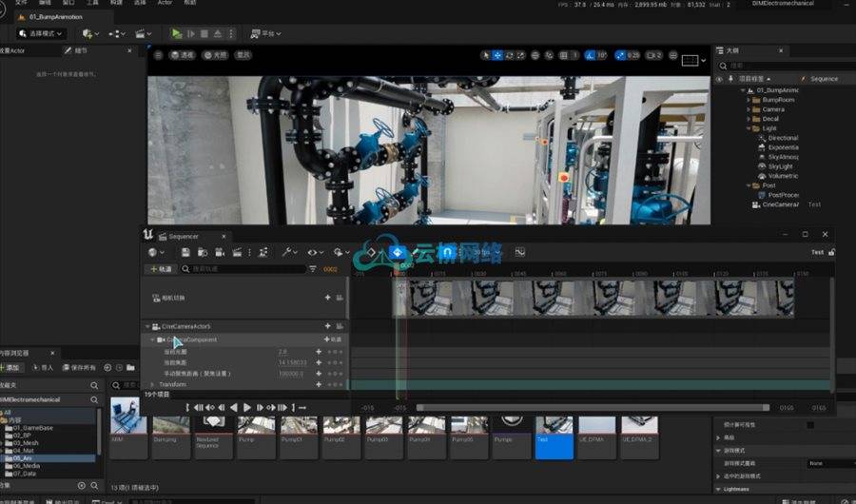Open play options three-dot menu

pyautogui.click(x=231, y=34)
